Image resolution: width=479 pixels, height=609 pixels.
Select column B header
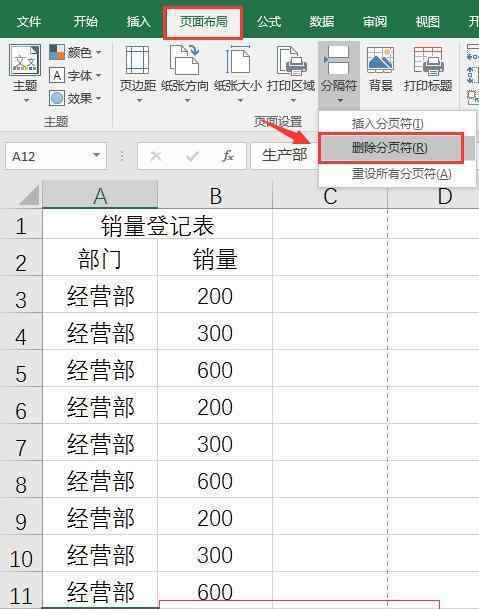coord(215,195)
